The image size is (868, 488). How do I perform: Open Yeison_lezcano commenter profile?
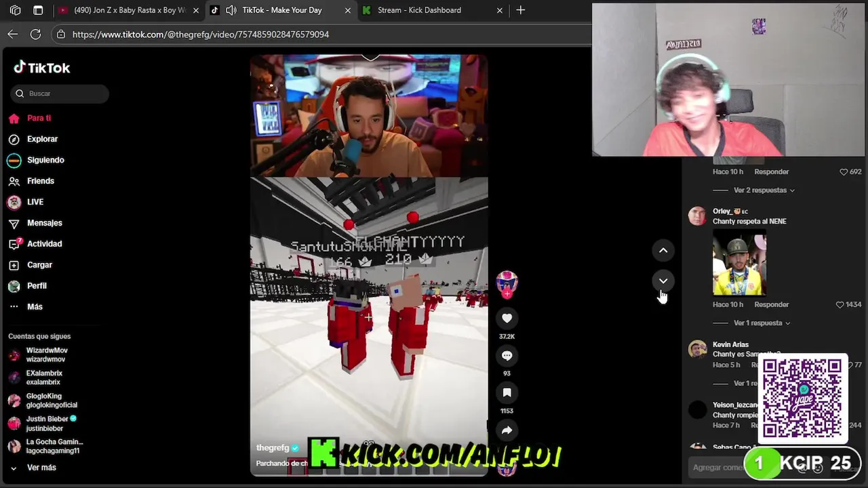pos(735,405)
